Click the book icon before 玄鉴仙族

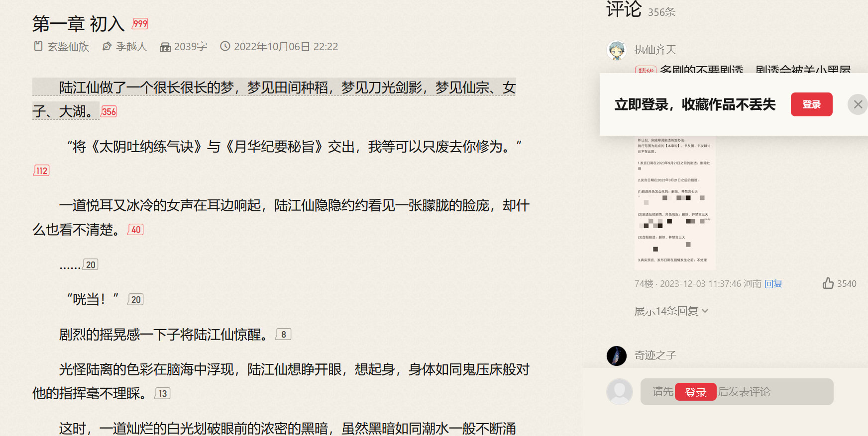[38, 46]
